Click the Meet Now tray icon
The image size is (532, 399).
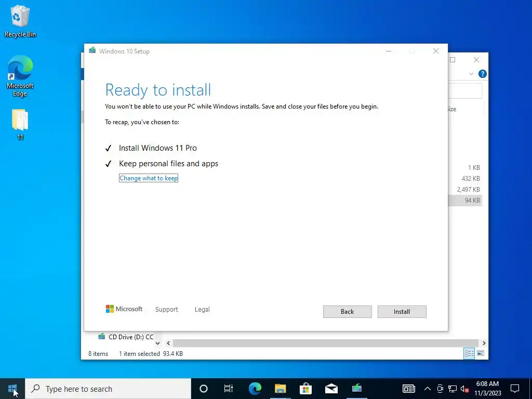click(x=440, y=389)
